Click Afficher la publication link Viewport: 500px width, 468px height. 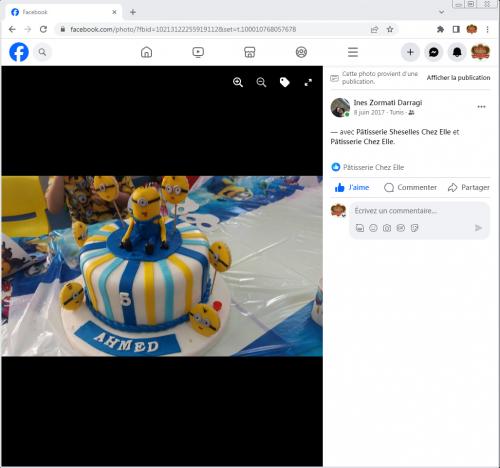click(458, 78)
